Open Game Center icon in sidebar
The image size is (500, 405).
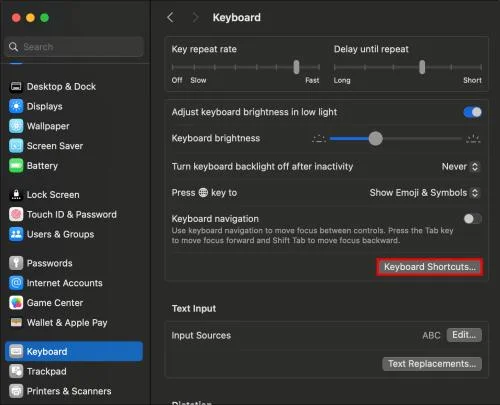pos(16,303)
